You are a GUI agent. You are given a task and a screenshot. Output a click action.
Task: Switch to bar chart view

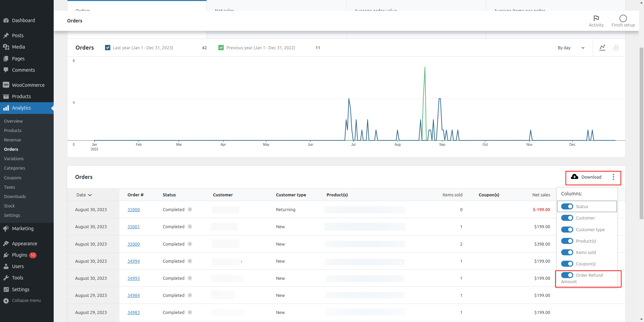tap(616, 48)
